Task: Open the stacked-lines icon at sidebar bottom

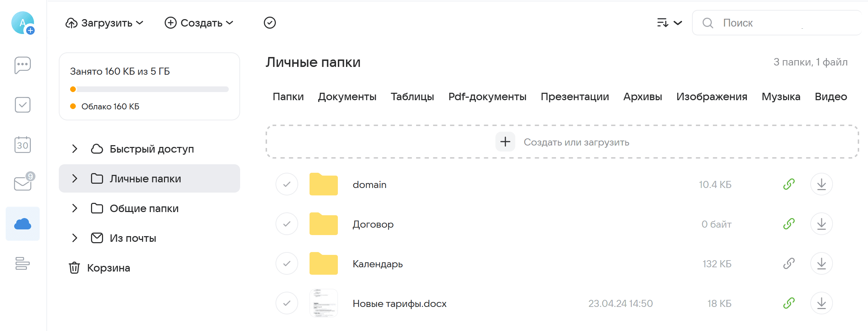Action: point(23,263)
